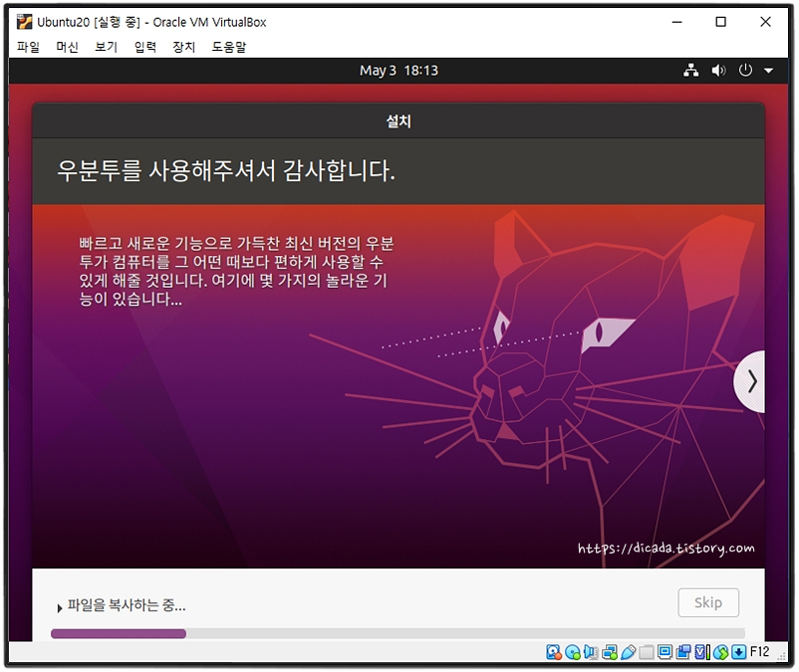Minimize the VirtualBox window
Screen dimensions: 799x672
coord(676,22)
